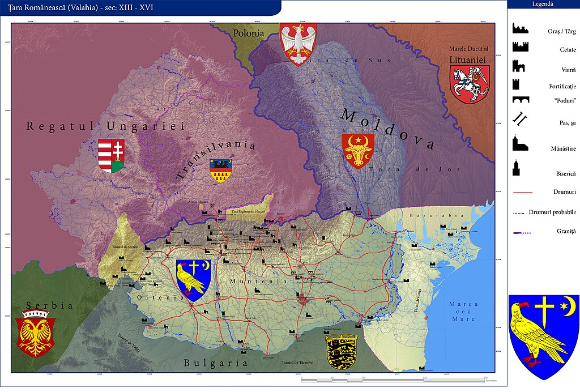Click the purple Graniță line sample

pyautogui.click(x=522, y=233)
